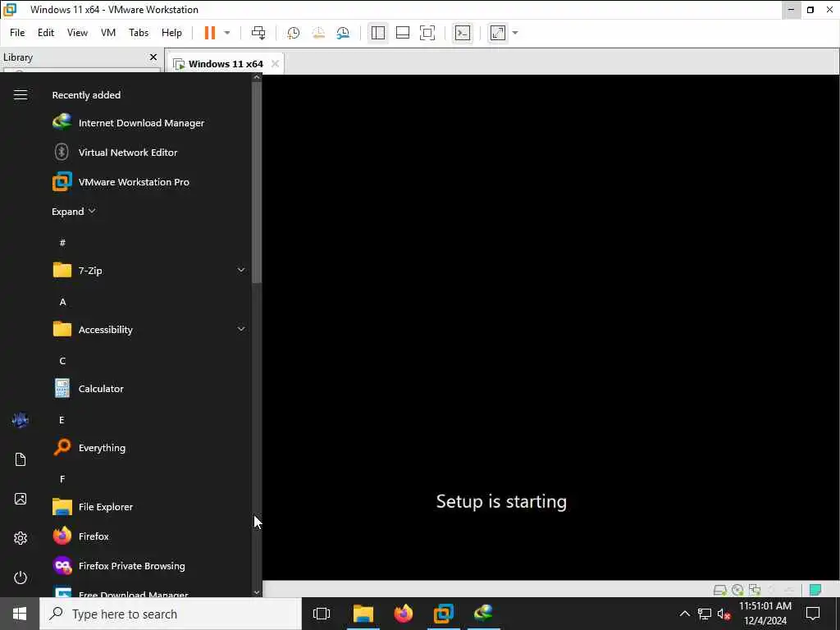
Task: Click the network adapter status icon
Action: tap(755, 590)
